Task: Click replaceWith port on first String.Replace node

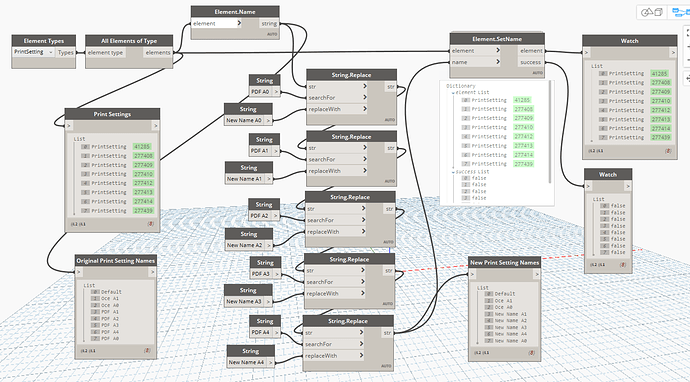Action: pos(337,109)
